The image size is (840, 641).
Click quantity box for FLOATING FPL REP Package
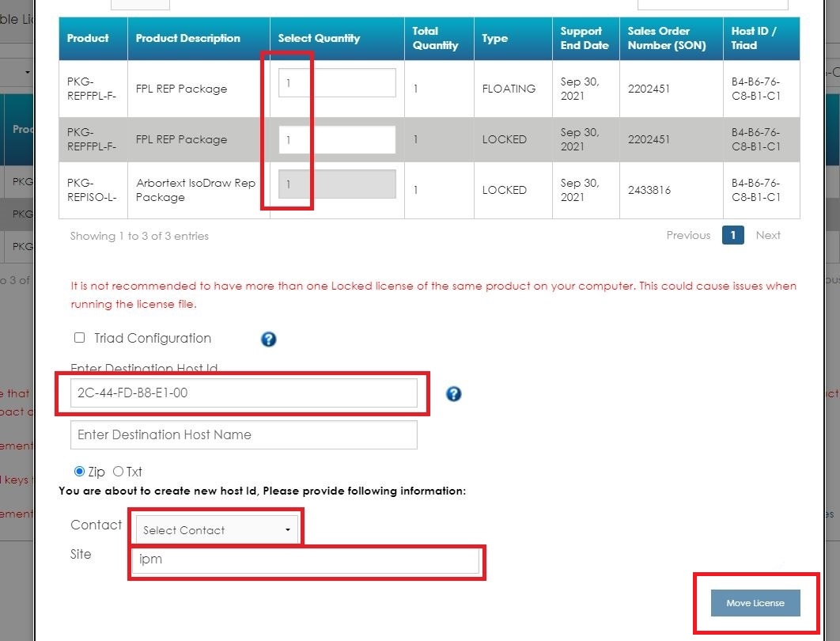pyautogui.click(x=337, y=83)
